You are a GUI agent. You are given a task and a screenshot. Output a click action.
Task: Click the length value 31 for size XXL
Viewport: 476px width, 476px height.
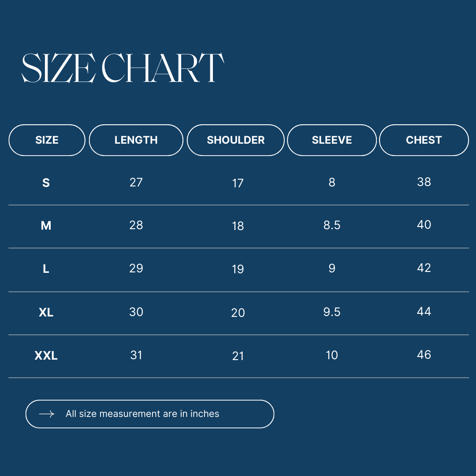(136, 355)
